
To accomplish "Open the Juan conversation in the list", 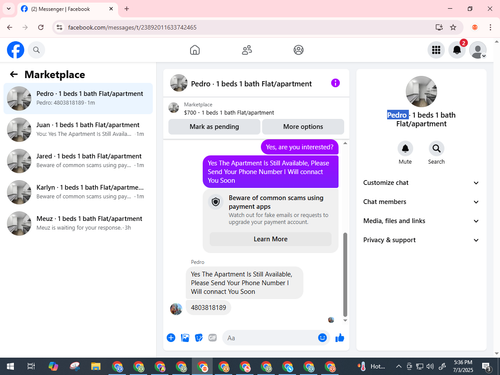I will (x=78, y=129).
